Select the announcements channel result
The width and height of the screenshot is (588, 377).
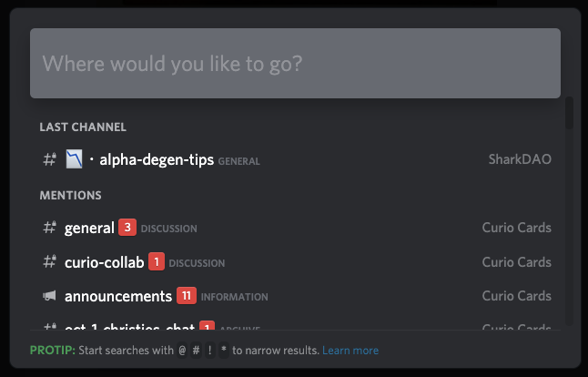pyautogui.click(x=297, y=296)
